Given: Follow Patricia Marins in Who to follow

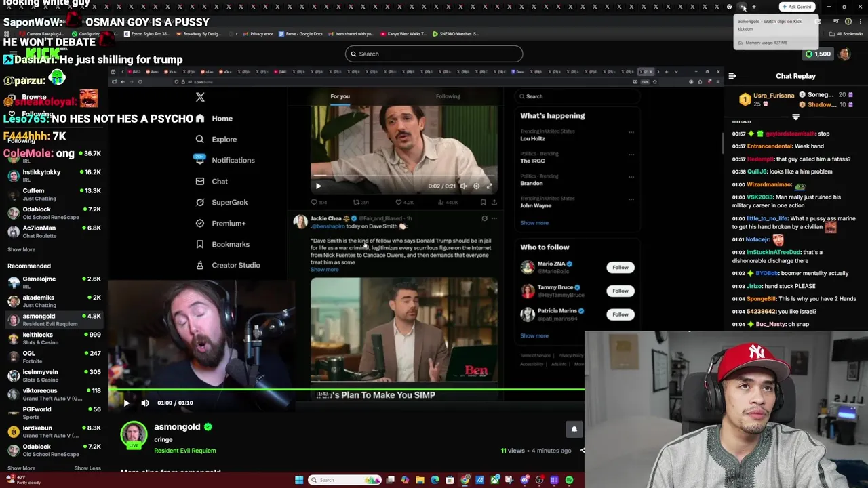Looking at the screenshot, I should 620,314.
